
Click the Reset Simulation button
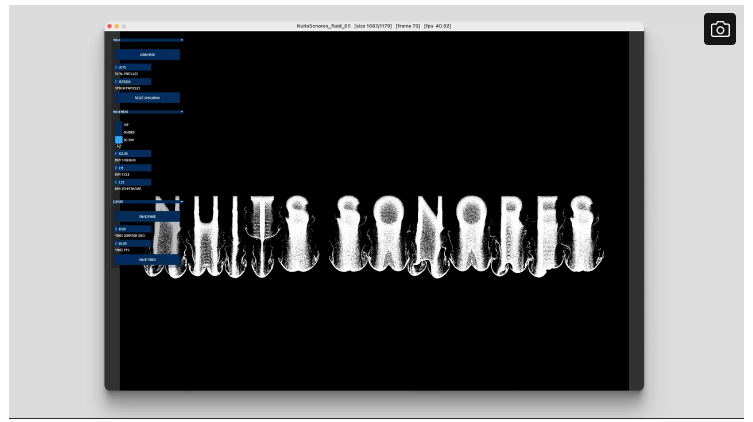click(x=147, y=98)
